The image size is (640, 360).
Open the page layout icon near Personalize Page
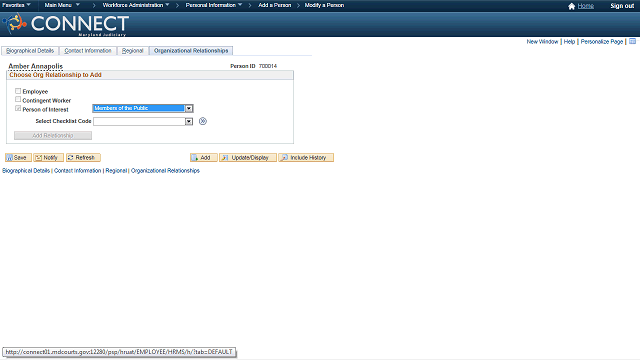(632, 41)
